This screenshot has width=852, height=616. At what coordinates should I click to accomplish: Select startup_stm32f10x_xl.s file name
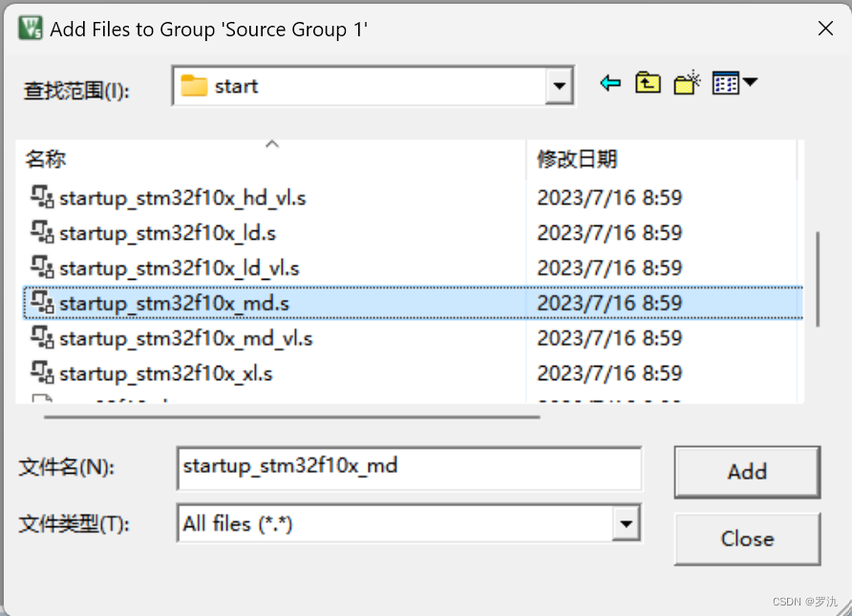(166, 374)
